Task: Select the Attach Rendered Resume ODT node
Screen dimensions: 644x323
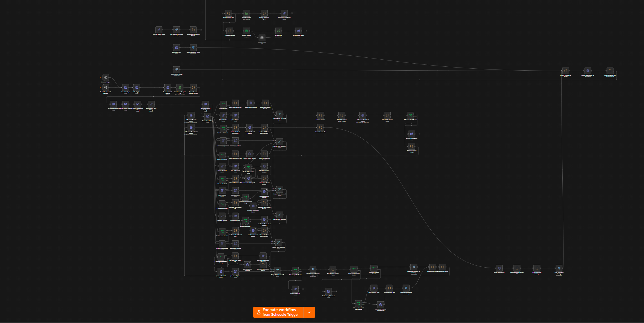Action: click(x=517, y=268)
